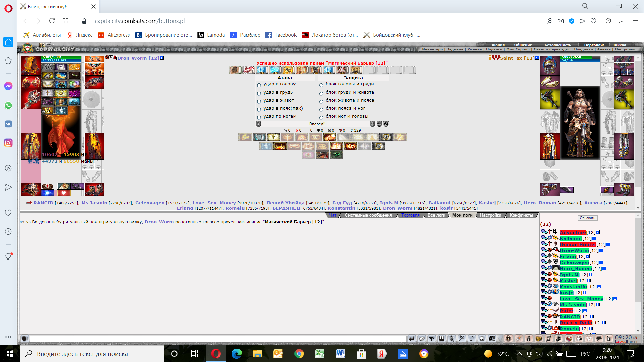
Task: Select attack option 'удар по ногам'
Action: coord(259,117)
